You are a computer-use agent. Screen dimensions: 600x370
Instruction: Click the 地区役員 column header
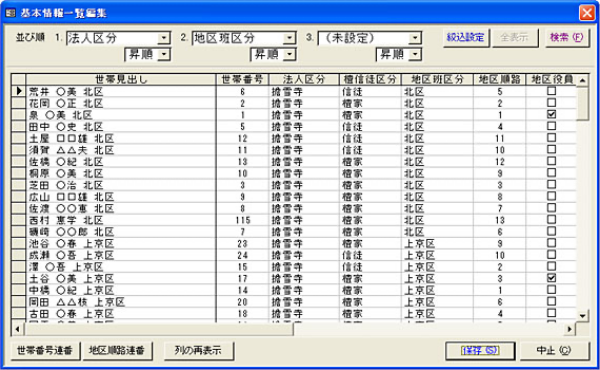coord(551,80)
